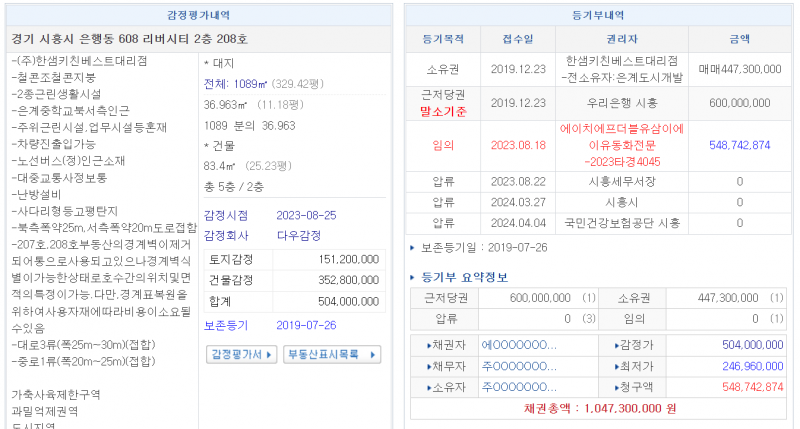Click the 등기목적 column header

click(443, 39)
